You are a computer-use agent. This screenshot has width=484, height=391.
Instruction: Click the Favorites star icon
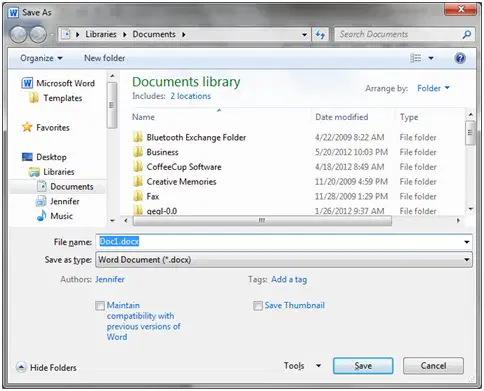(x=27, y=127)
